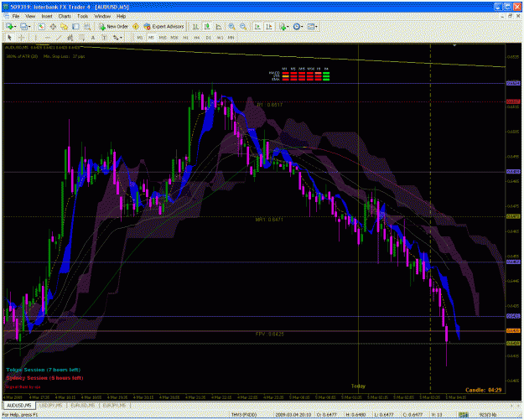Open the Periods clock dropdown
524x420 pixels.
pyautogui.click(x=298, y=26)
